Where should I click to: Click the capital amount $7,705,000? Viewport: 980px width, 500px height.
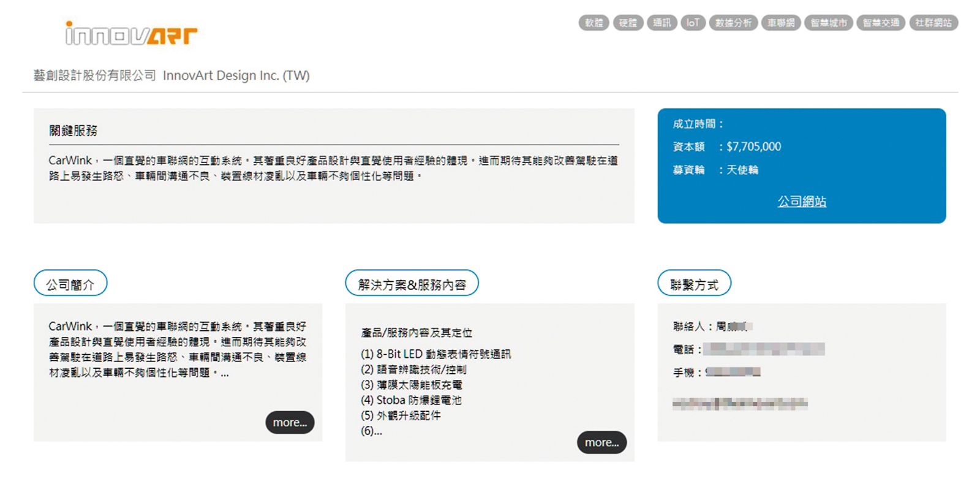(753, 146)
